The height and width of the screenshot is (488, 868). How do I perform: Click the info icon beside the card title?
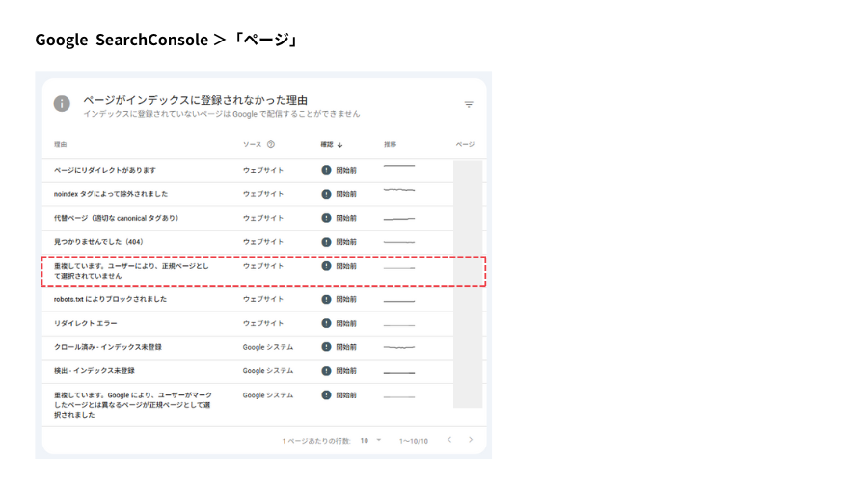coord(62,103)
